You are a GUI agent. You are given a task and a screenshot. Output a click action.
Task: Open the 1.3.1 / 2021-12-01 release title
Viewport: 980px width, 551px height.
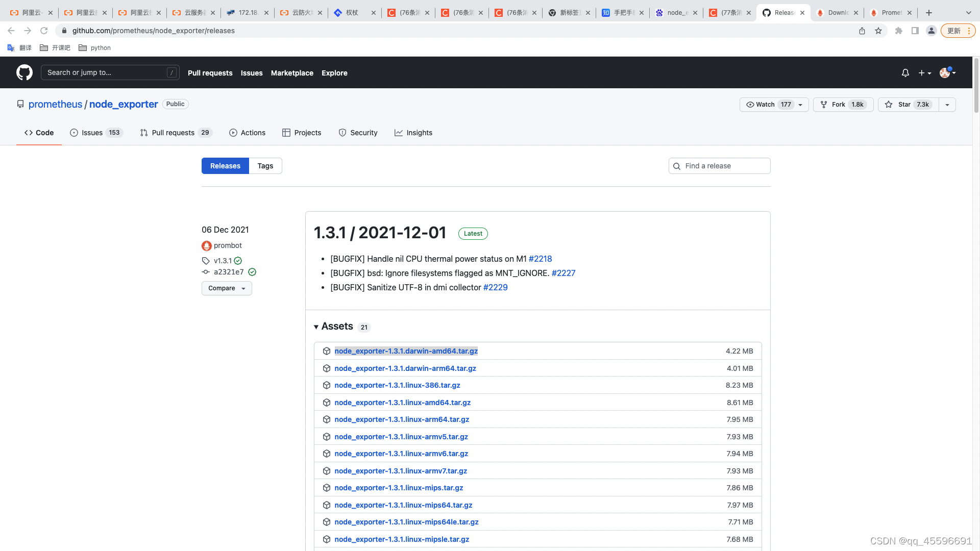click(x=380, y=233)
